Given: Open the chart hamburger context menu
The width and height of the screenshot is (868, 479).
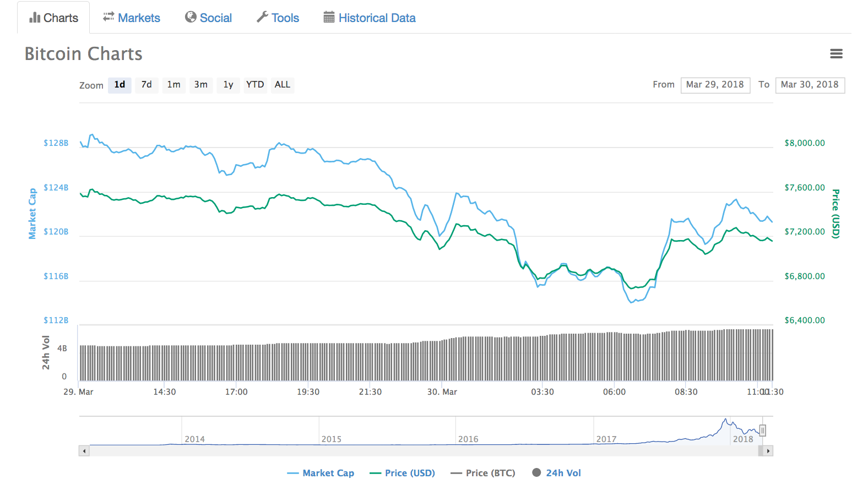Looking at the screenshot, I should [x=836, y=53].
